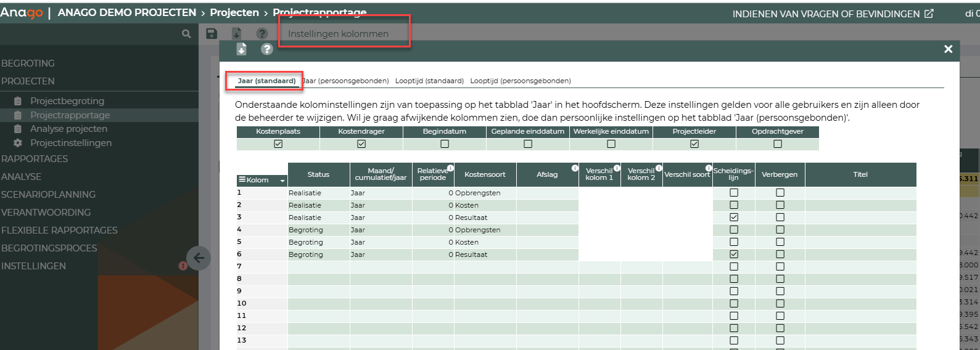Expand the BEGROTINGSPROCES sidebar section
Screen dimensions: 980x350
point(49,248)
